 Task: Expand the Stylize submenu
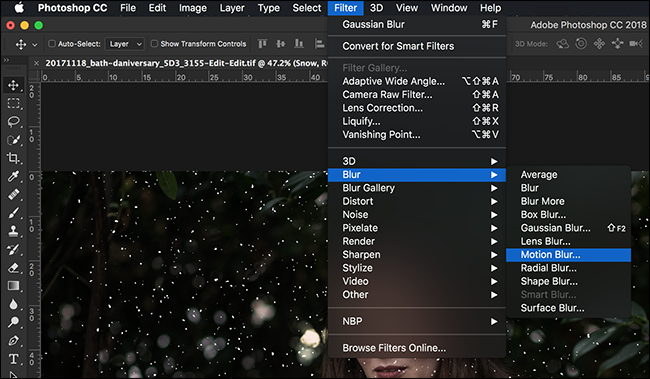pos(417,267)
